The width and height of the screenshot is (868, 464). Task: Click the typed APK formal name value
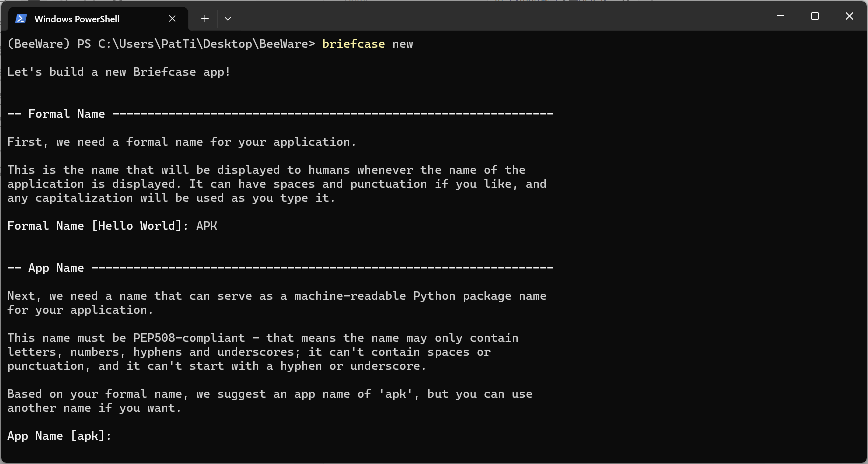[207, 226]
